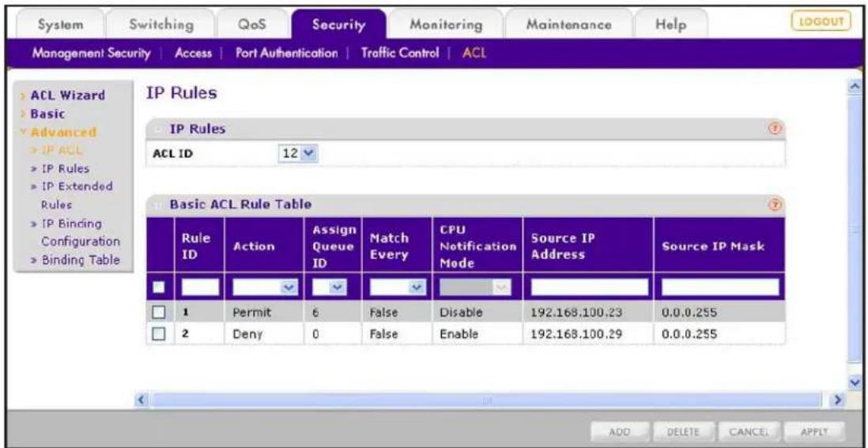Select checkbox for rule 2 Deny
Image resolution: width=868 pixels, height=448 pixels.
click(159, 333)
